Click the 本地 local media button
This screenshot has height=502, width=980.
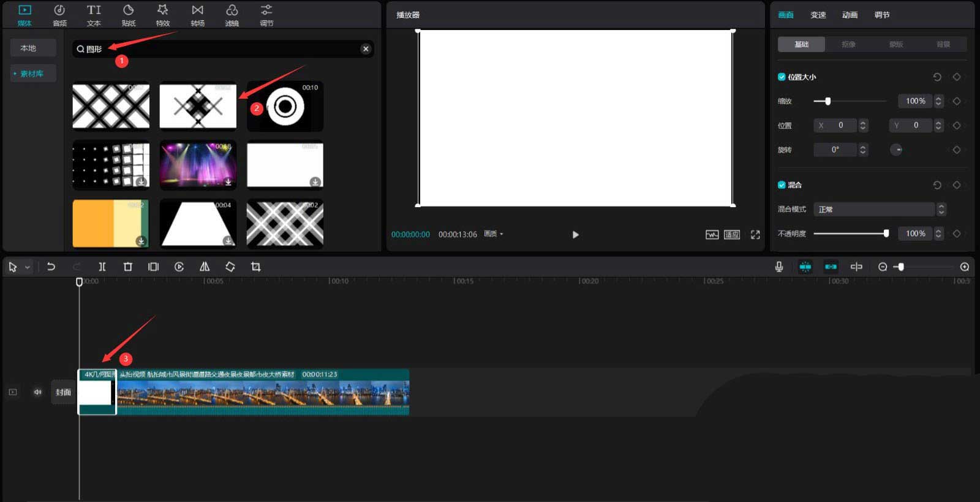[28, 48]
